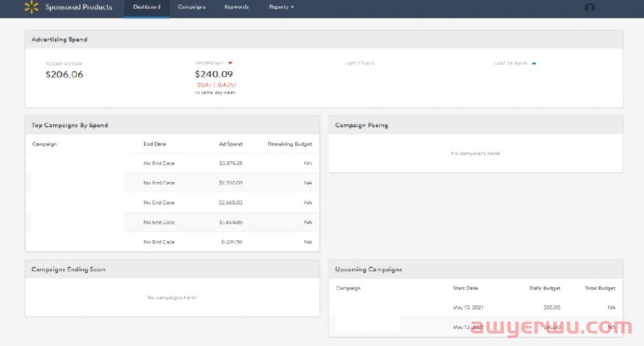This screenshot has width=644, height=346.
Task: Click the Total Budget column header
Action: point(600,288)
